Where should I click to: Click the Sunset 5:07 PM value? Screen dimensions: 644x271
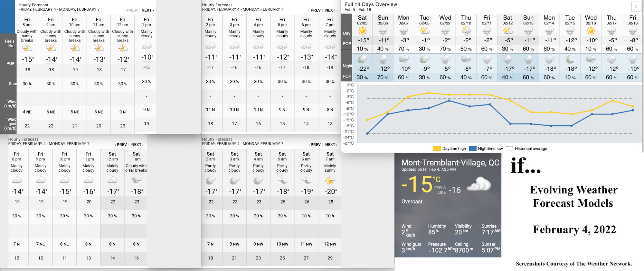tap(491, 250)
